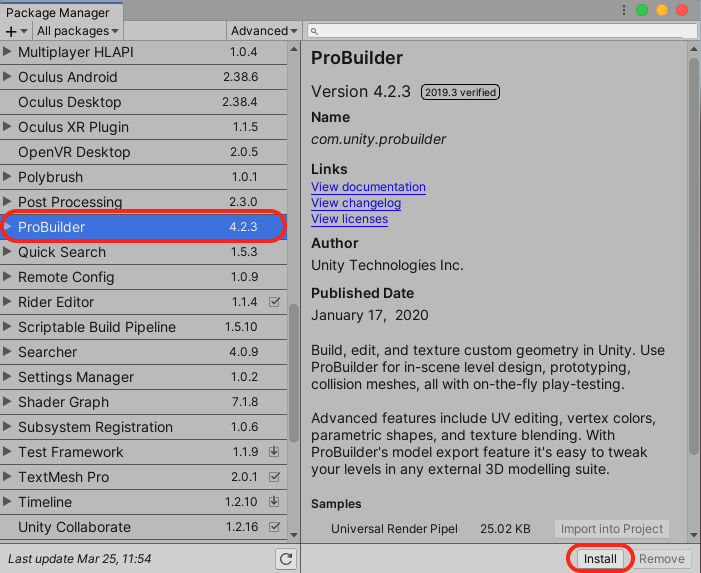Select the Shader Graph package row
Viewport: 701px width, 573px height.
[x=144, y=402]
